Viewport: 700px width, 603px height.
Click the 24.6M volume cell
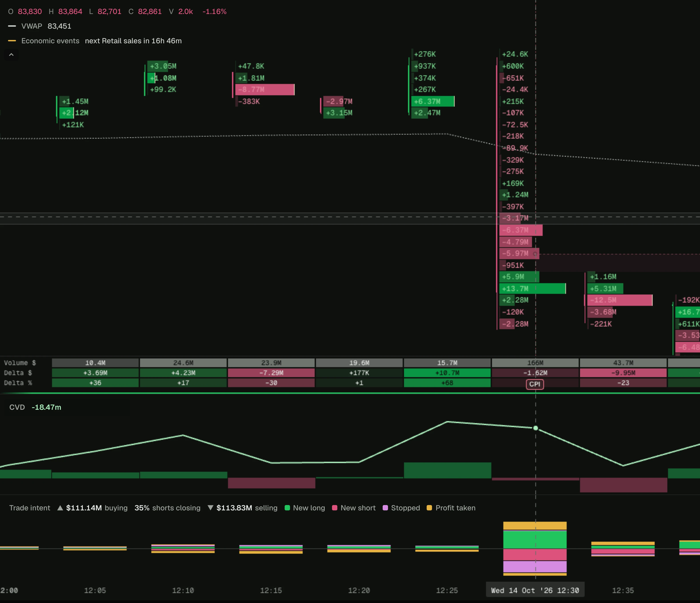[183, 363]
